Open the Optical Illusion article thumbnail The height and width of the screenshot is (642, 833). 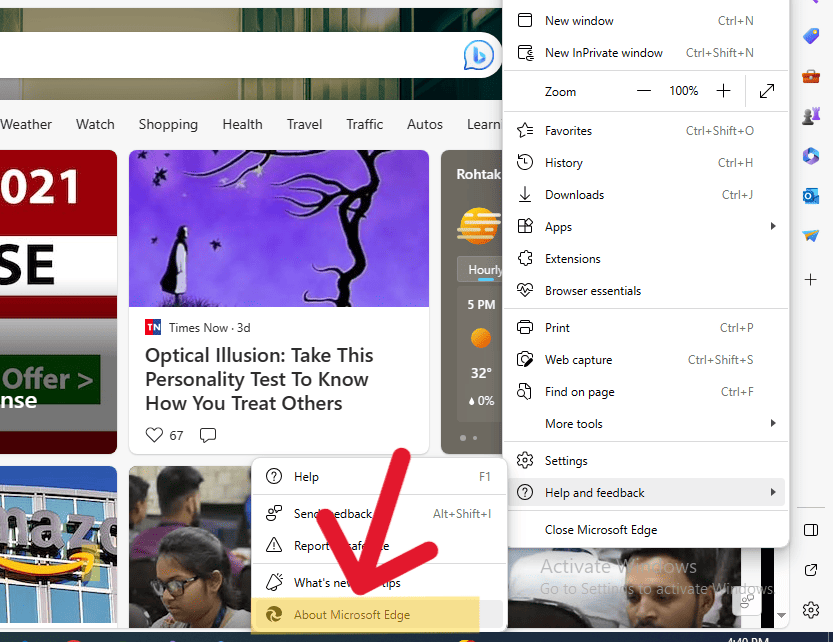point(279,229)
